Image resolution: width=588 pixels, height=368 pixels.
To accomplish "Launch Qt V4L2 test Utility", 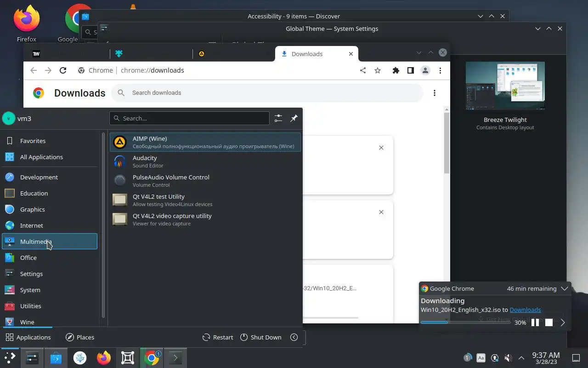I will click(205, 200).
